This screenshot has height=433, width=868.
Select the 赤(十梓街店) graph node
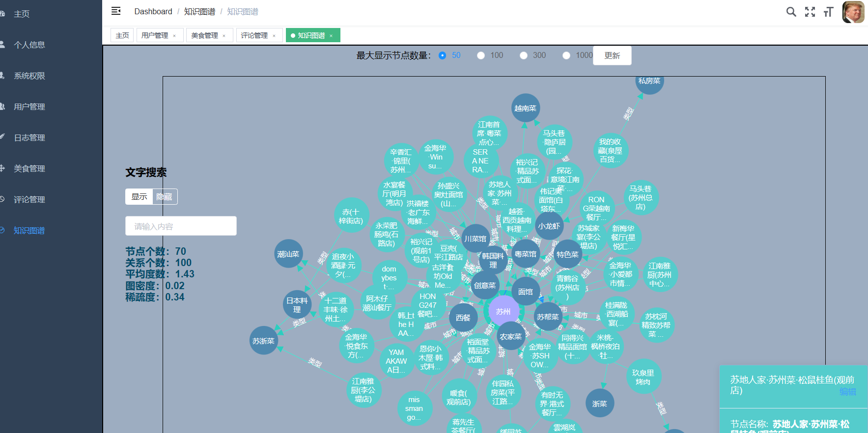(x=351, y=216)
